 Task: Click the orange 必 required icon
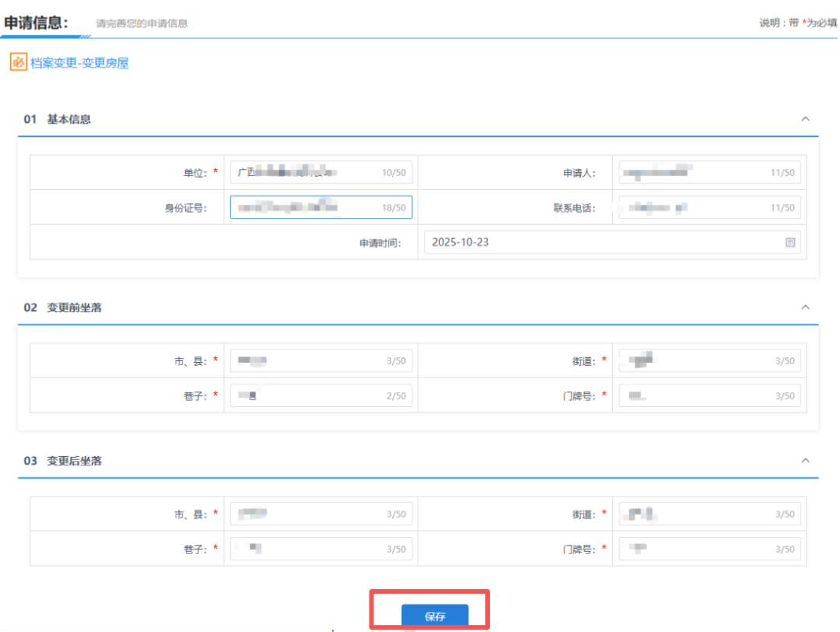click(18, 62)
